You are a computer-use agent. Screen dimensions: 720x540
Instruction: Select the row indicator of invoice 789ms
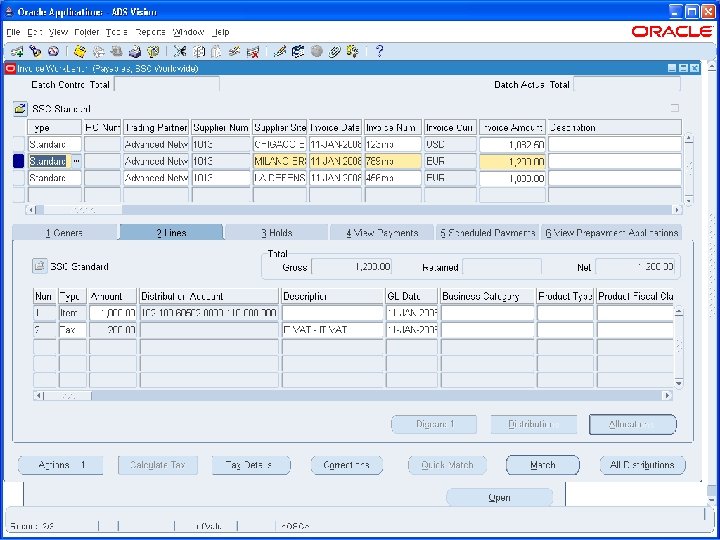click(18, 161)
